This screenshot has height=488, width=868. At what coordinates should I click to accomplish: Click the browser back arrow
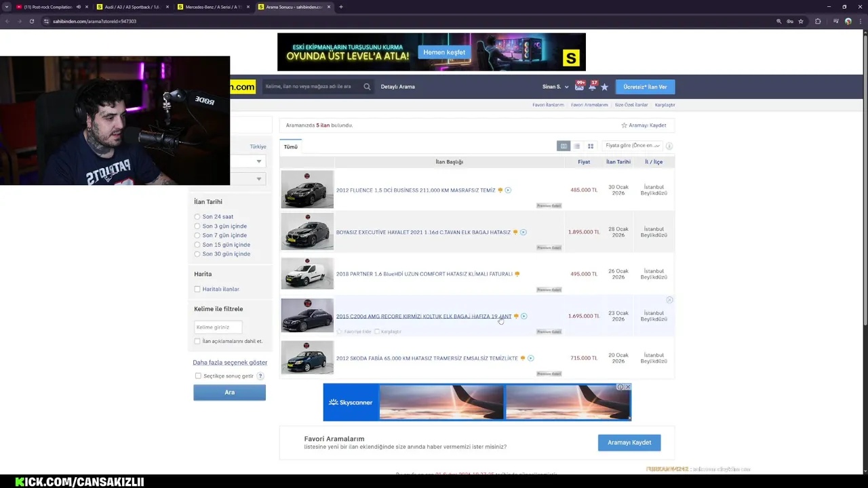point(6,21)
